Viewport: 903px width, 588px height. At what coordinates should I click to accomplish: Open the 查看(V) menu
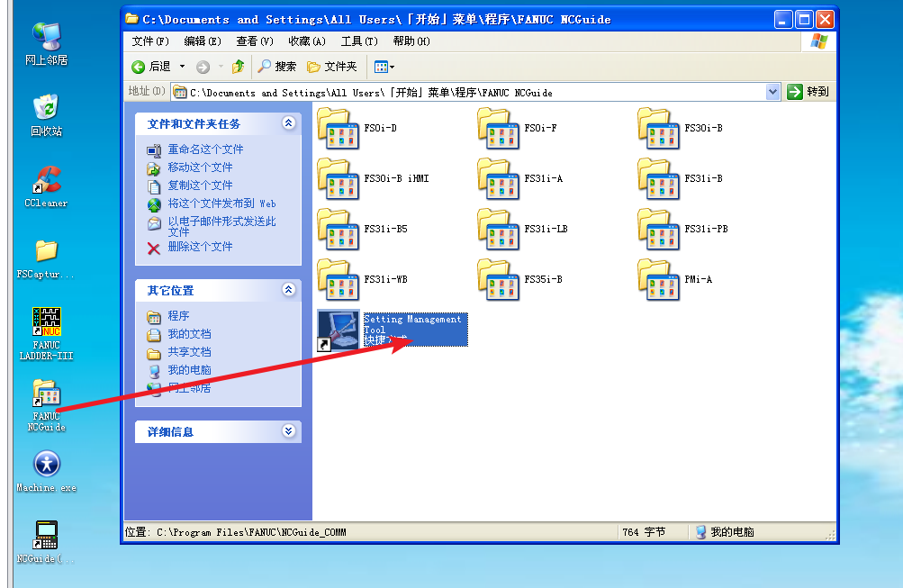point(255,41)
